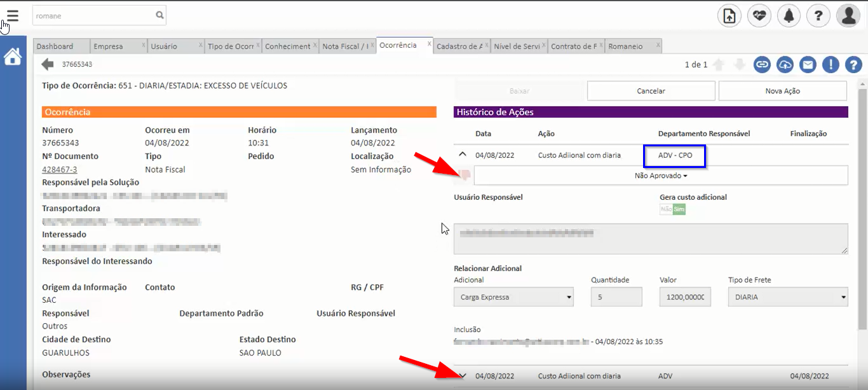
Task: Switch to the Dashboard tab
Action: coord(55,46)
